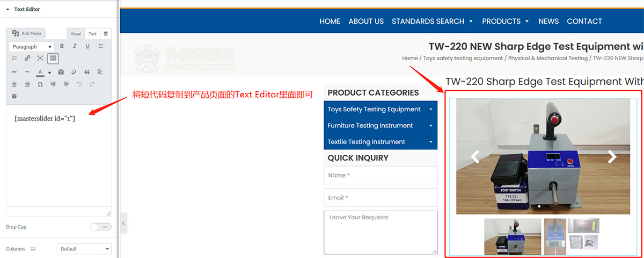
Task: Open the text color picker arrow
Action: 49,73
